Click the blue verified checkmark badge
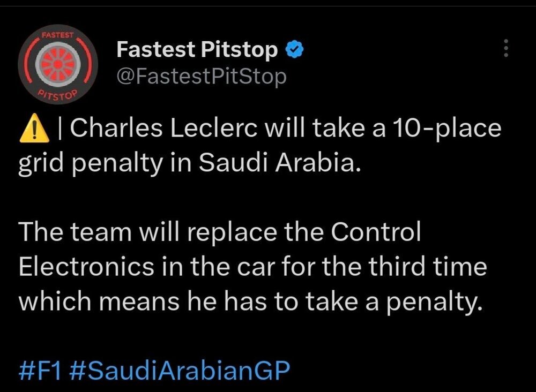Image resolution: width=536 pixels, height=392 pixels. click(294, 50)
